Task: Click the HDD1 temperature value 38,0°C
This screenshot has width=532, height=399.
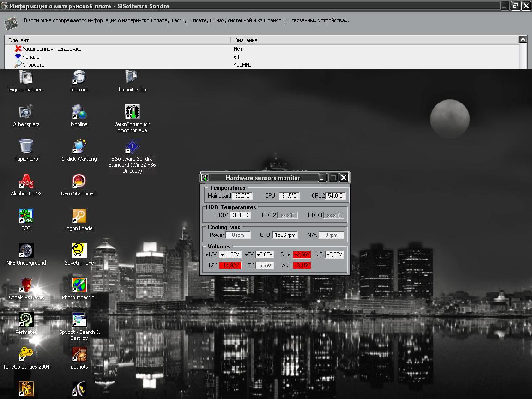Action: point(240,215)
